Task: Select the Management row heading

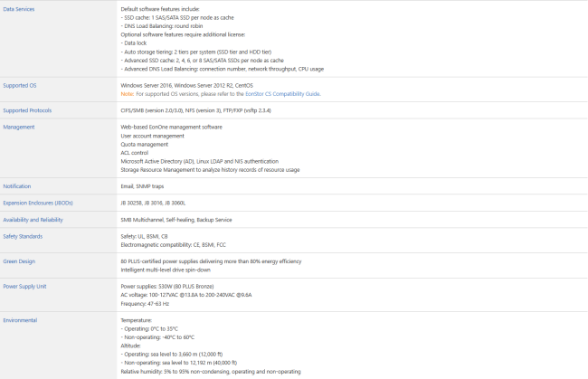Action: [x=19, y=127]
